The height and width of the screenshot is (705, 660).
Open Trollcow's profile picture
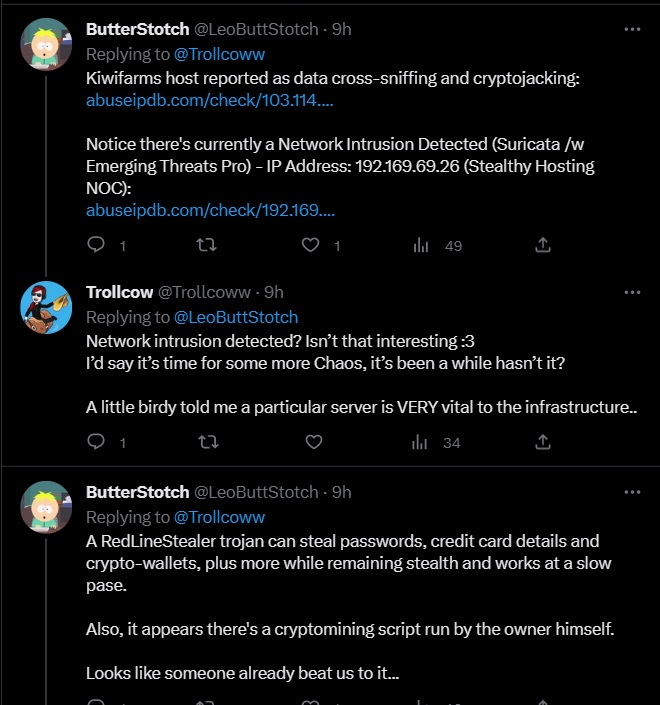[46, 308]
